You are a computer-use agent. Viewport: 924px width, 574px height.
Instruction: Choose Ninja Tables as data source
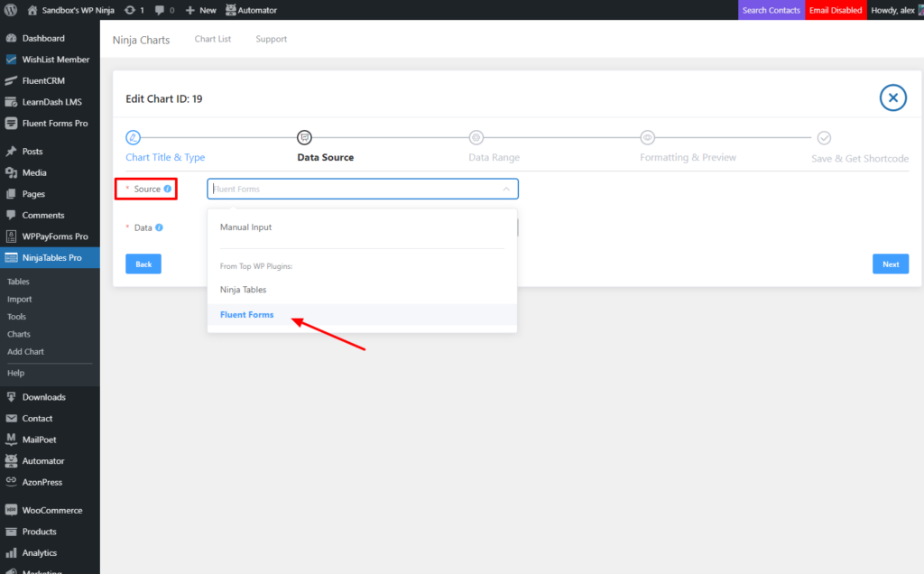(243, 290)
